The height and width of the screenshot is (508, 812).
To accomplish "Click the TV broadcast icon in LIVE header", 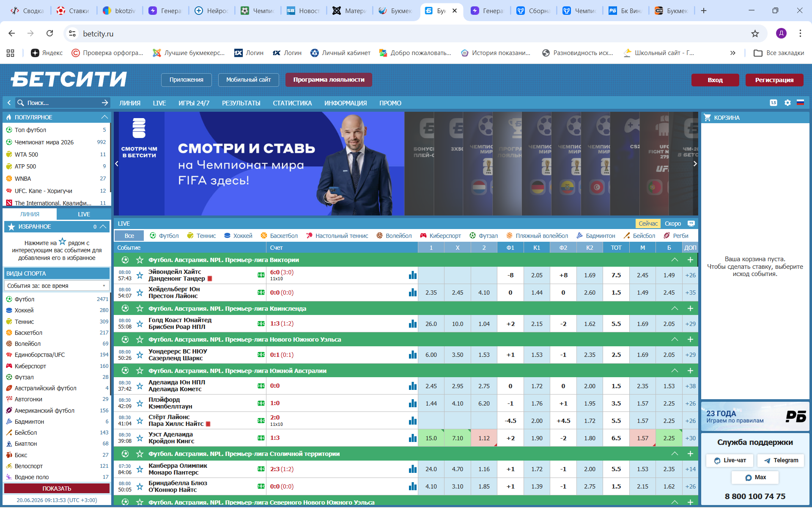I will [x=691, y=224].
